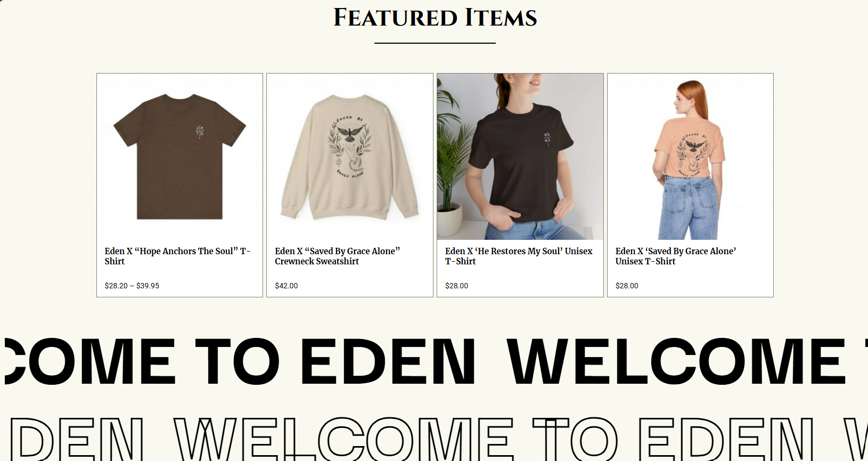This screenshot has width=868, height=461.
Task: Select the $28.00 price under He Restores My Soul
Action: click(x=457, y=286)
